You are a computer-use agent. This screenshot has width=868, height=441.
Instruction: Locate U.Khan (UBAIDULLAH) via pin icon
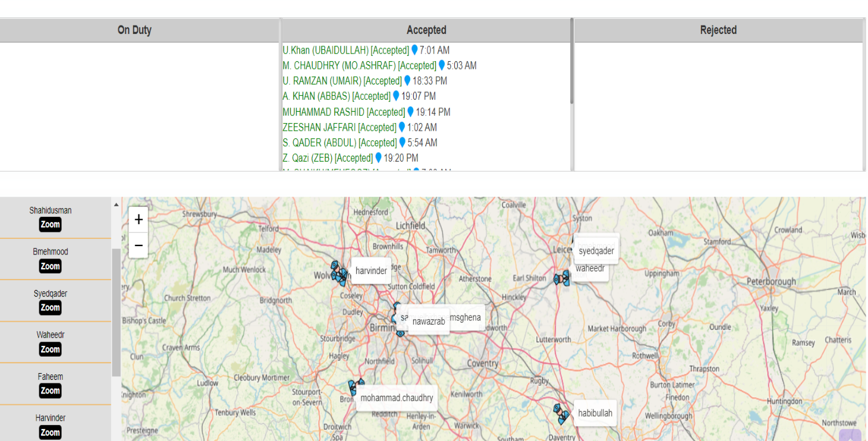point(414,50)
